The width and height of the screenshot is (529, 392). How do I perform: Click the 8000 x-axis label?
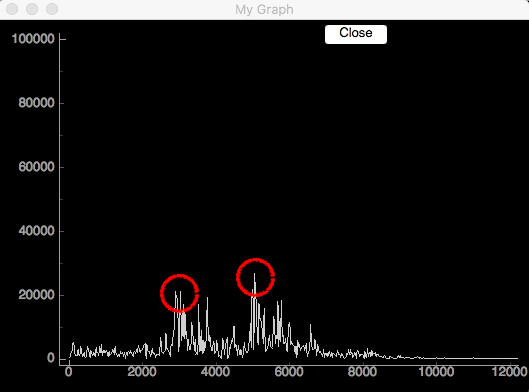click(363, 372)
